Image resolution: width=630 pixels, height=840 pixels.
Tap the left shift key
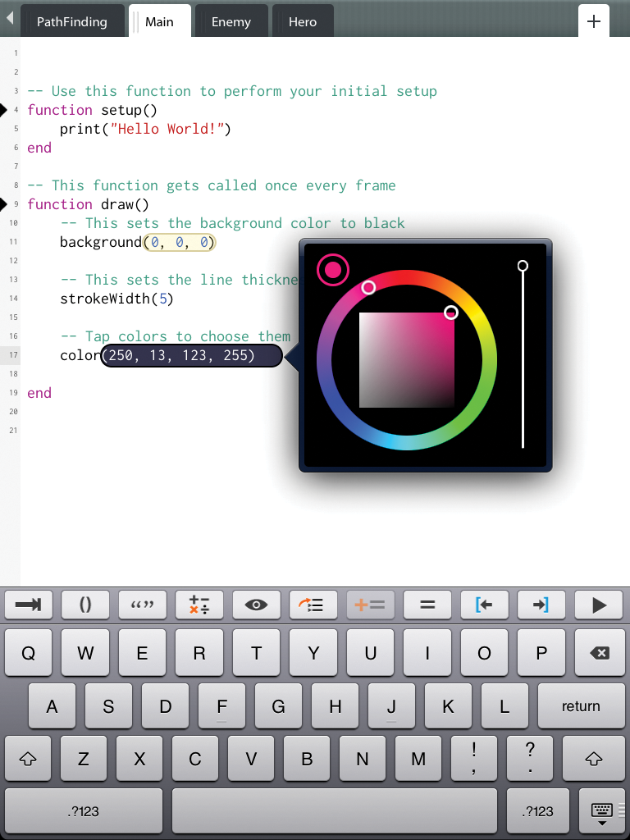pos(28,759)
